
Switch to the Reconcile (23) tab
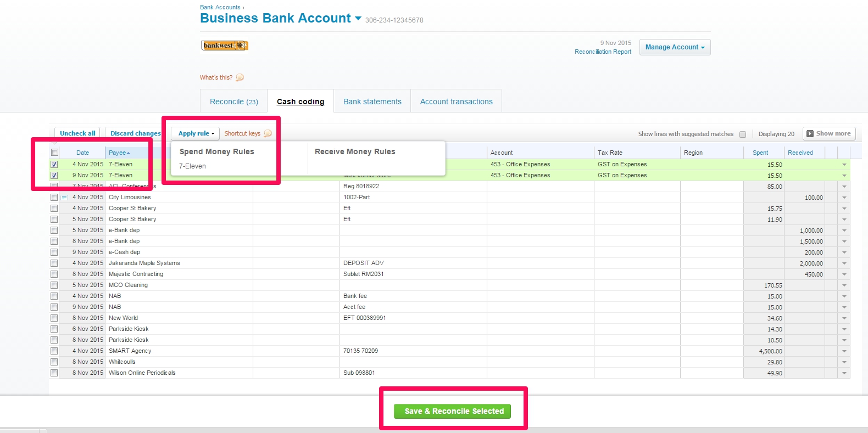coord(233,102)
